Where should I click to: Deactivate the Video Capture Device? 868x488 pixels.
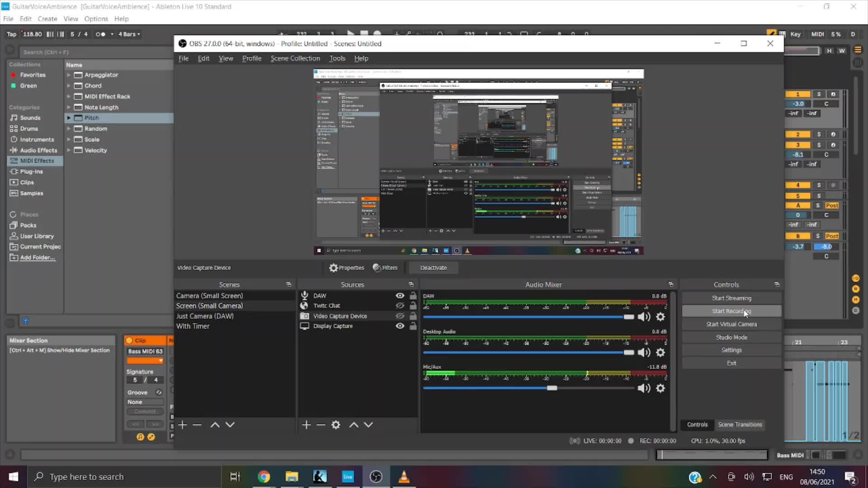click(434, 267)
